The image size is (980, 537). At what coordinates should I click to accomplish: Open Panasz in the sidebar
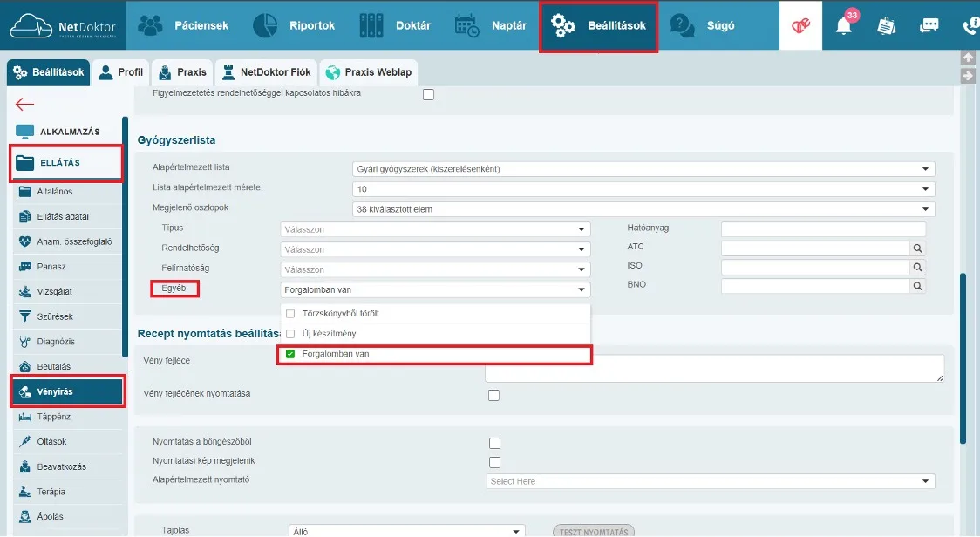coord(67,266)
